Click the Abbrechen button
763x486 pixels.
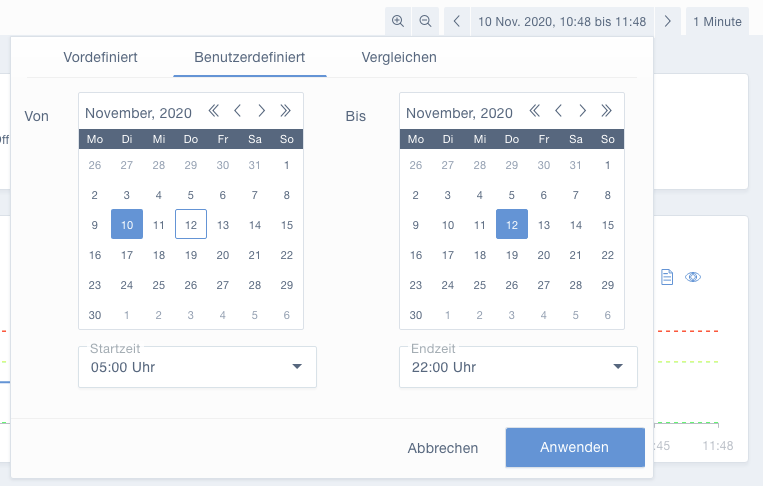(x=443, y=448)
